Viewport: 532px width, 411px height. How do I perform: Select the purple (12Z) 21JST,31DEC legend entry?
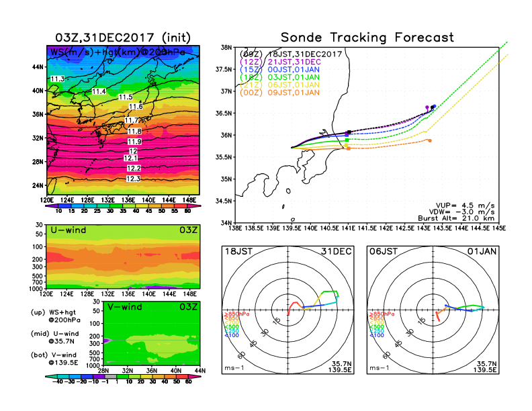(x=280, y=62)
